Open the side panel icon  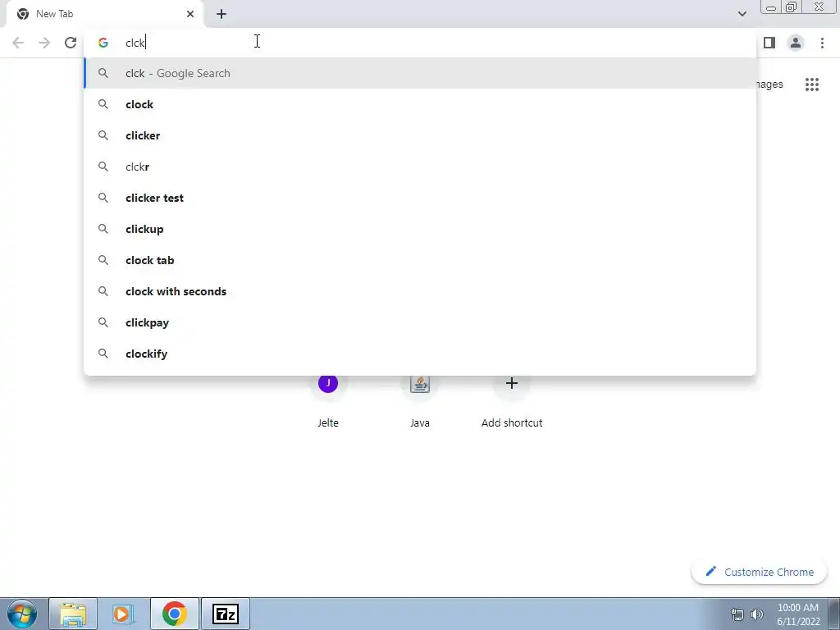click(x=769, y=43)
